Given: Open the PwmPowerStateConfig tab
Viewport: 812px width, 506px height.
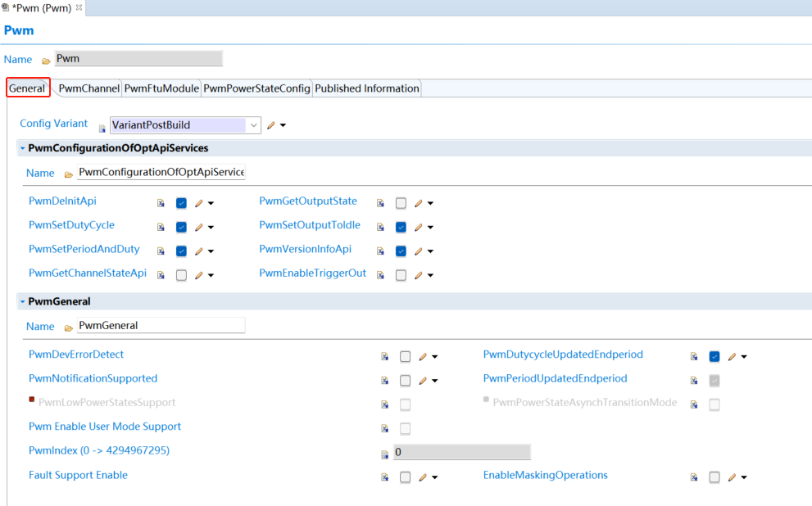Looking at the screenshot, I should click(256, 88).
